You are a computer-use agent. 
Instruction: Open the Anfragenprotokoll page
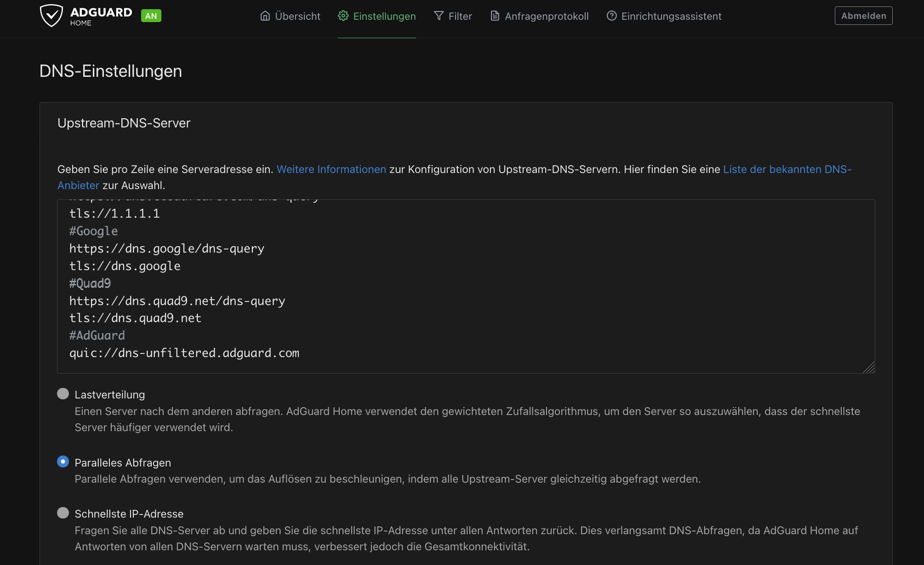pyautogui.click(x=546, y=16)
